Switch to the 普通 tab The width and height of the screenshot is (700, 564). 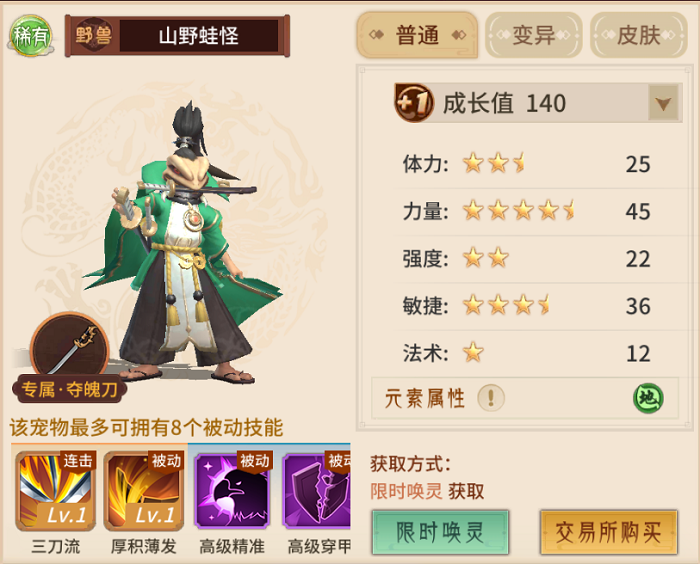(417, 35)
